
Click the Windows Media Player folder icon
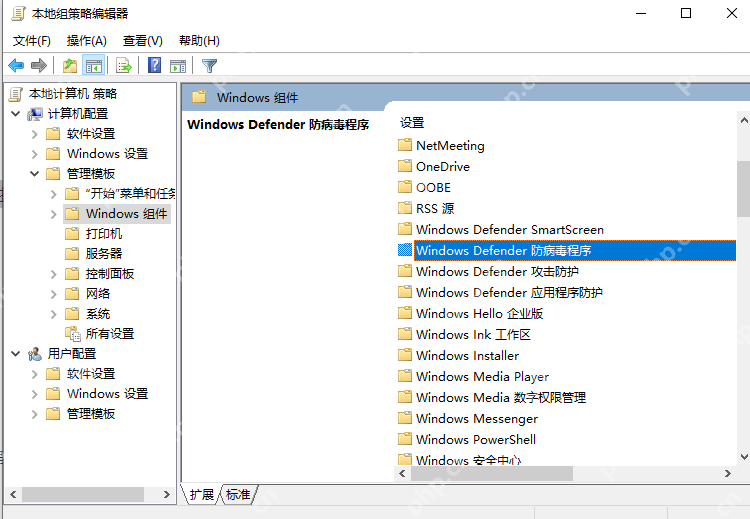click(405, 375)
